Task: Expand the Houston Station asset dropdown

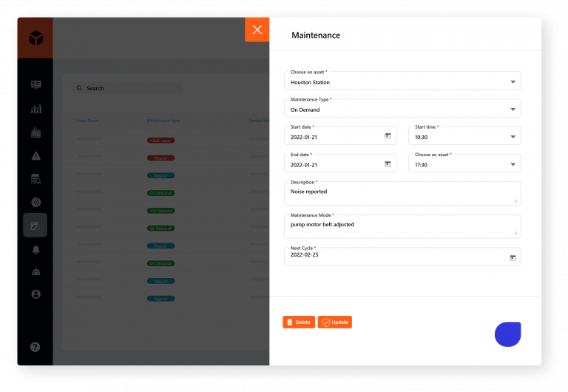Action: [513, 82]
